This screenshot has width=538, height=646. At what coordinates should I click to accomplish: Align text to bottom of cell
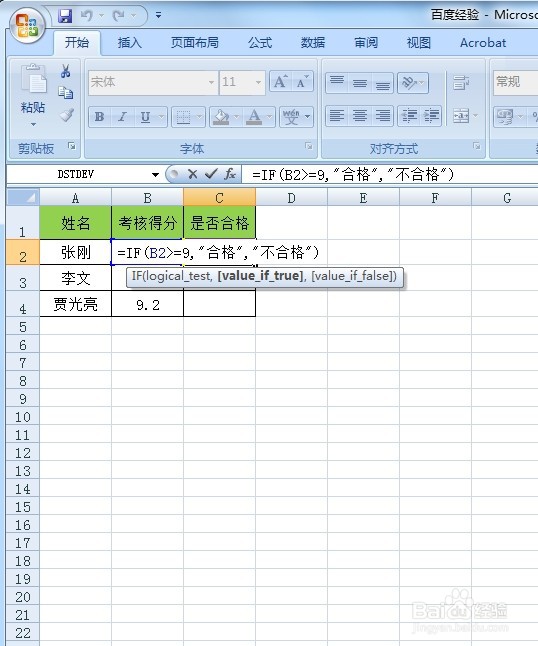[383, 82]
